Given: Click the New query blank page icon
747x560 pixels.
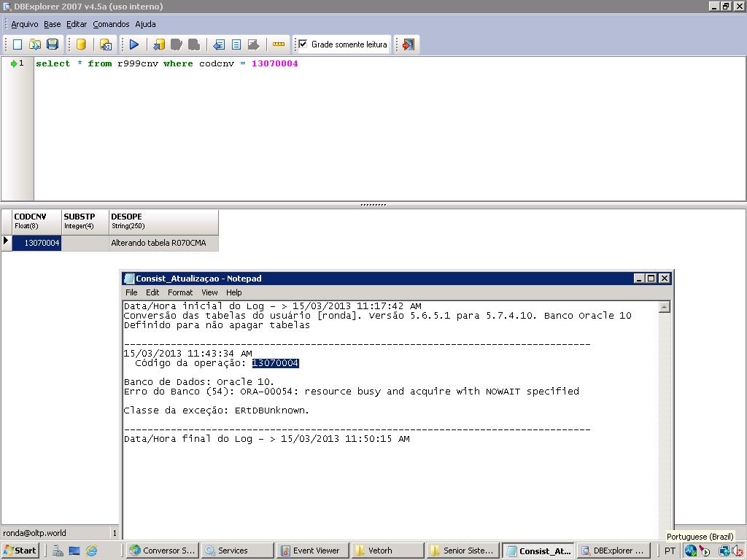Looking at the screenshot, I should (x=18, y=44).
